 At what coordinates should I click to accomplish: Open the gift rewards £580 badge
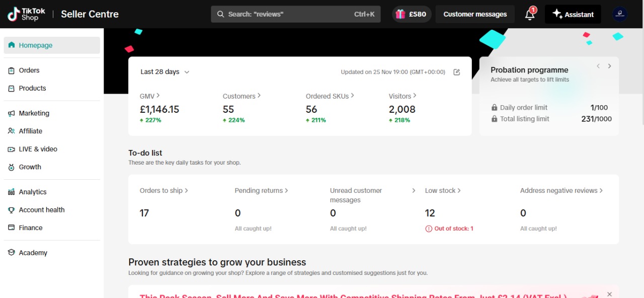click(412, 14)
